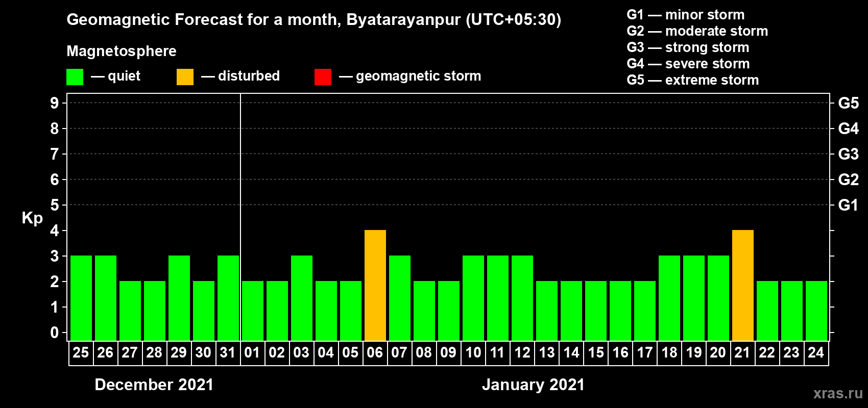Click the Kp axis label

pyautogui.click(x=32, y=218)
